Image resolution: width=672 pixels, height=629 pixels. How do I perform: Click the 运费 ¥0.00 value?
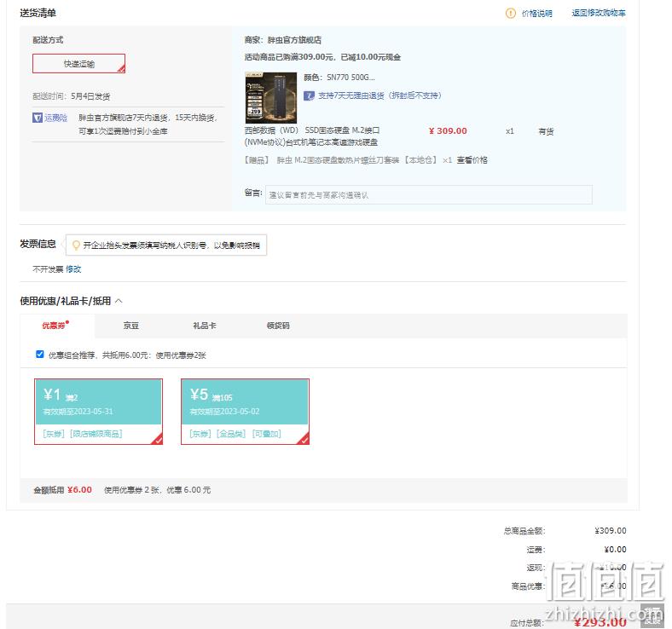(x=615, y=550)
